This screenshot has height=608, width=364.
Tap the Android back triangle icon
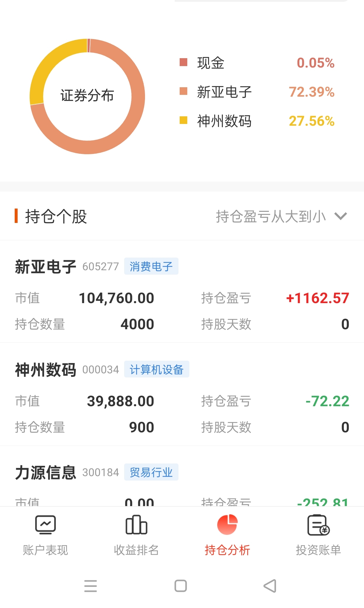[270, 586]
